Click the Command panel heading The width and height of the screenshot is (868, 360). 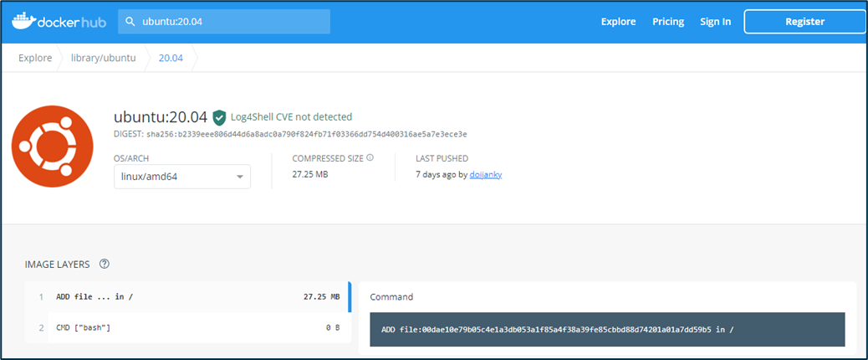pos(391,297)
